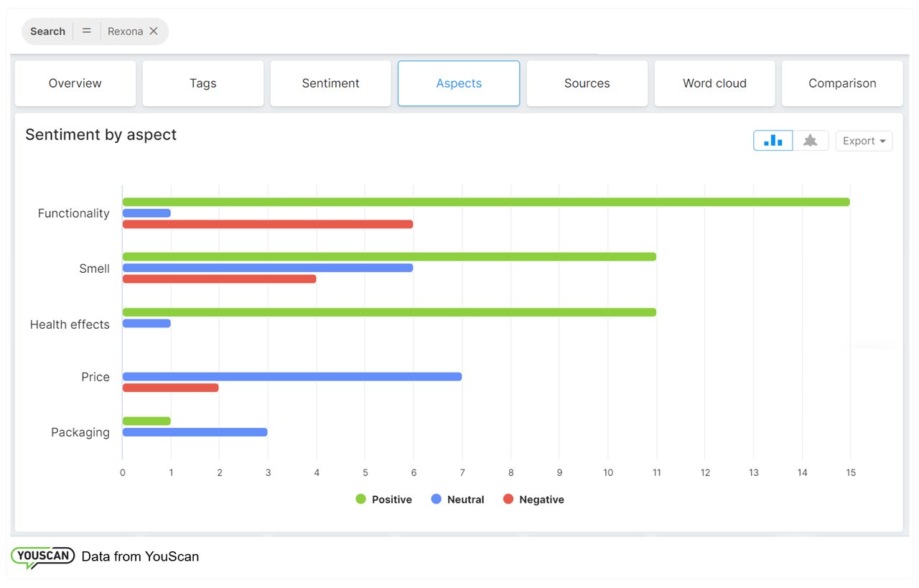
Task: Open the Overview tab
Action: 75,83
